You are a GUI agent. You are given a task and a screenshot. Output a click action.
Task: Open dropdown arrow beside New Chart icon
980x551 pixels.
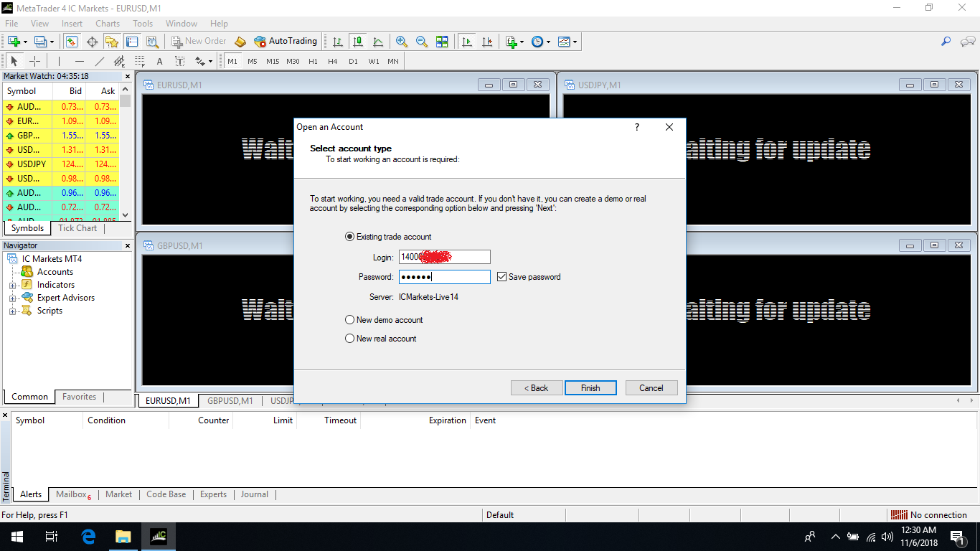pyautogui.click(x=25, y=42)
